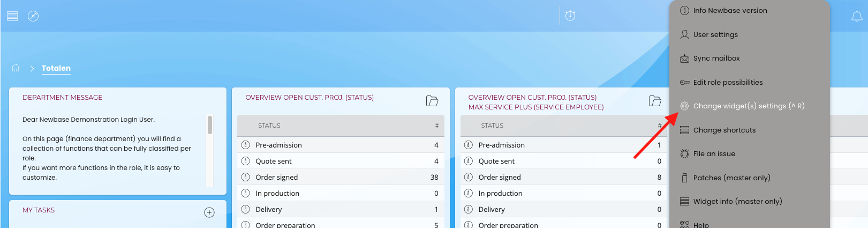Screen dimensions: 868x228
Task: Open the hamburger main menu icon
Action: point(12,16)
